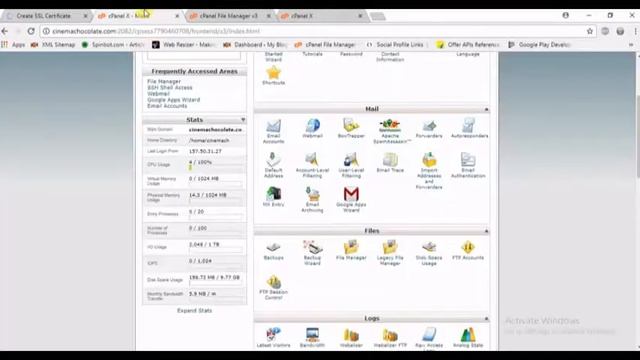
Task: Click the page vertical scrollbar
Action: (x=637, y=136)
